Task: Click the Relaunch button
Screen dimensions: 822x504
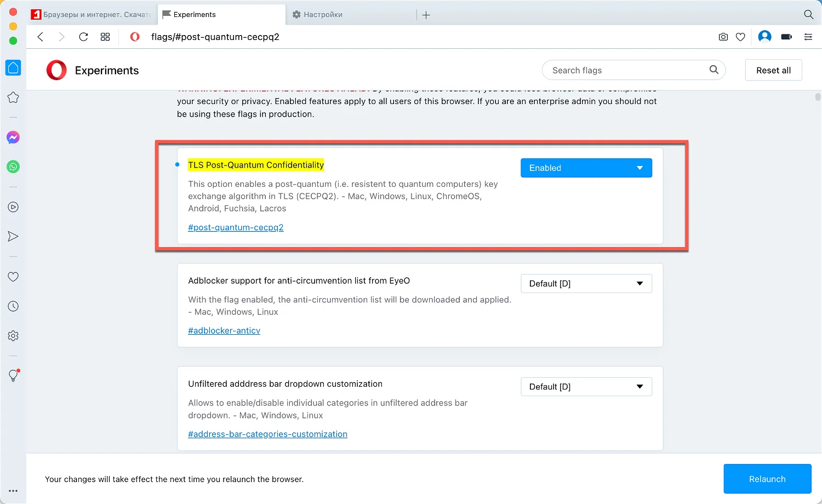Action: [x=767, y=479]
